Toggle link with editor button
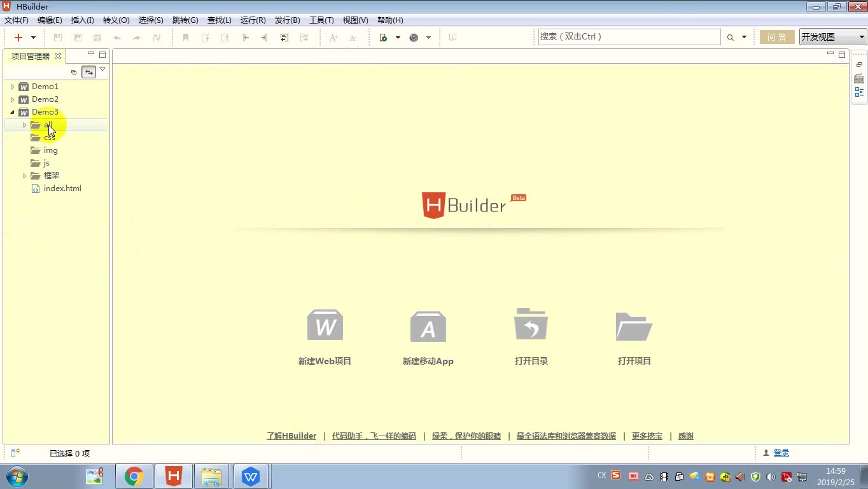 pos(88,72)
